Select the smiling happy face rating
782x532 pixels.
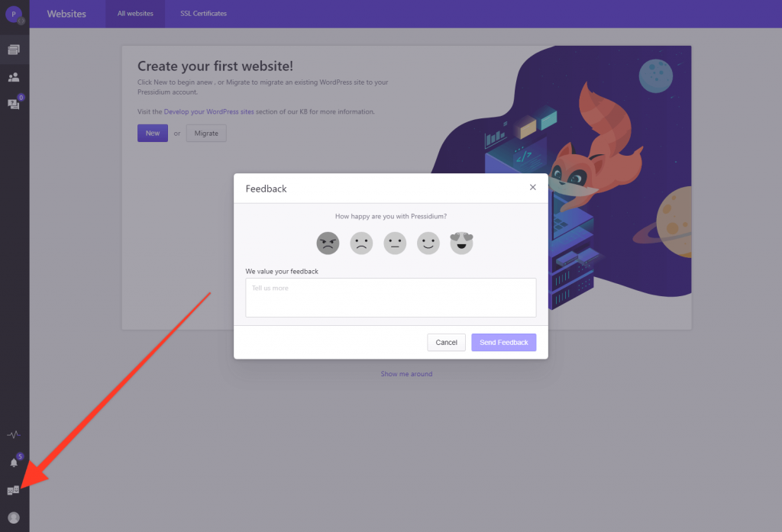click(428, 243)
